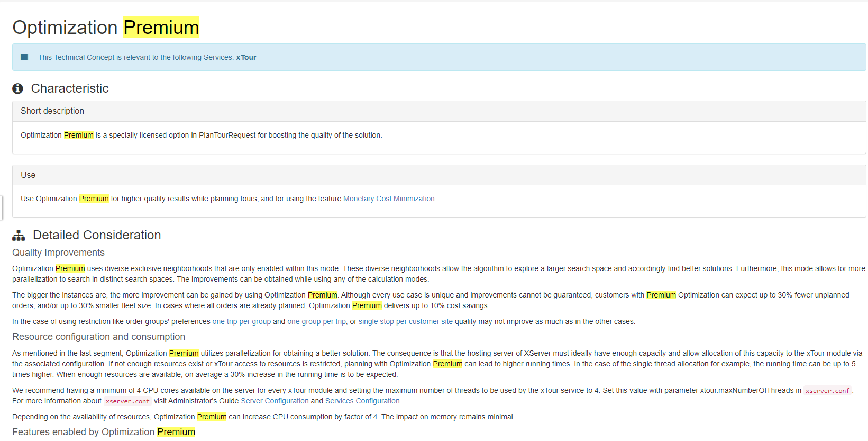Open the Monetary Cost Minimization link
The image size is (868, 441).
(x=389, y=199)
